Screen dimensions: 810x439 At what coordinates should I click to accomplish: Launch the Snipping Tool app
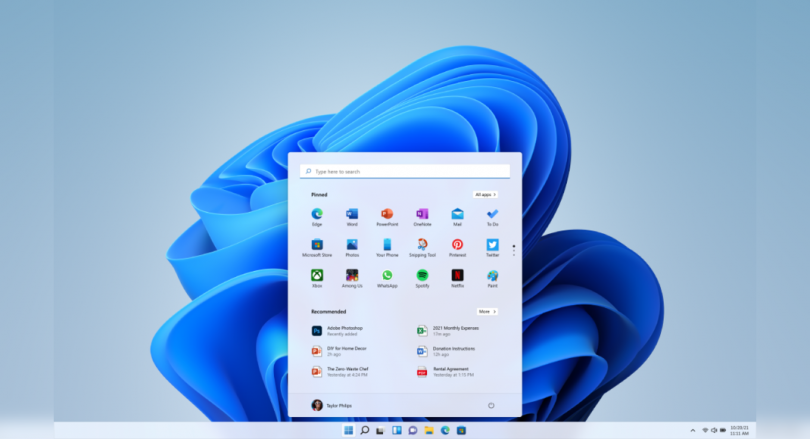click(422, 245)
